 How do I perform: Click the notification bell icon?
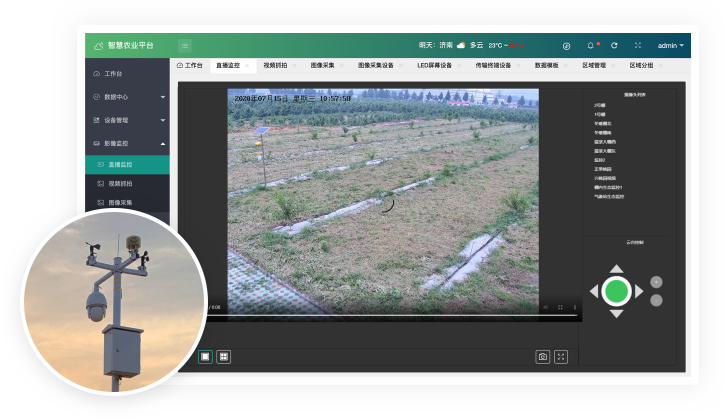click(x=590, y=45)
